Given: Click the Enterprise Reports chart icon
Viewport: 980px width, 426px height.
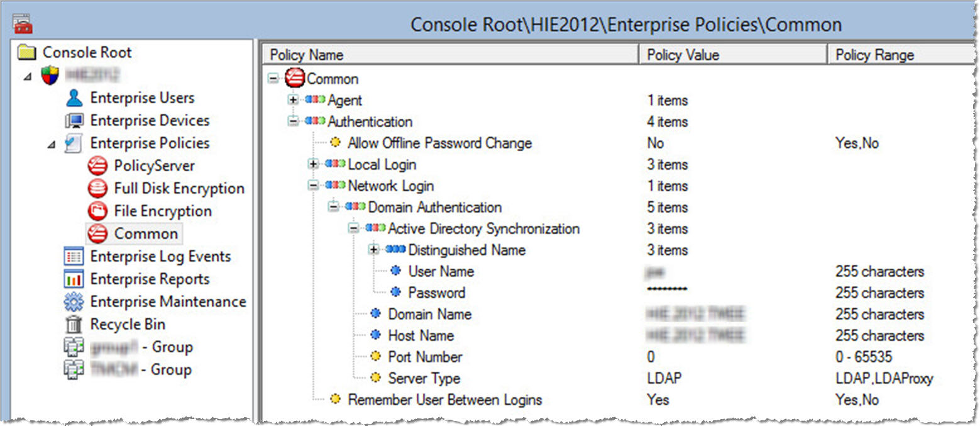Looking at the screenshot, I should pyautogui.click(x=74, y=279).
